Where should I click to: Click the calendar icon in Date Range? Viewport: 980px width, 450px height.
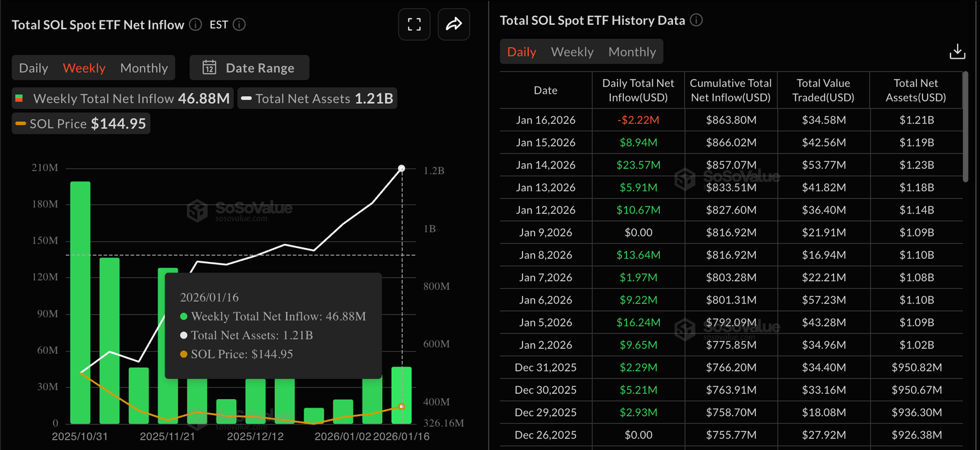[209, 68]
